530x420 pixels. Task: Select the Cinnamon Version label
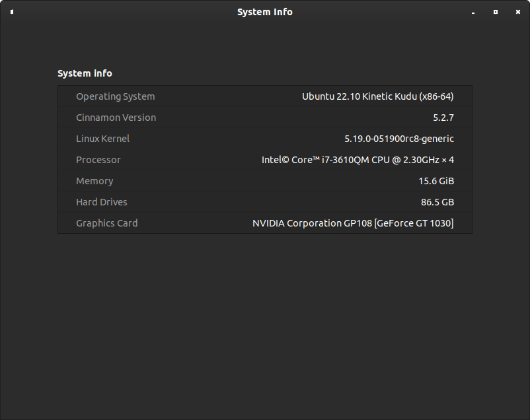[x=116, y=118]
